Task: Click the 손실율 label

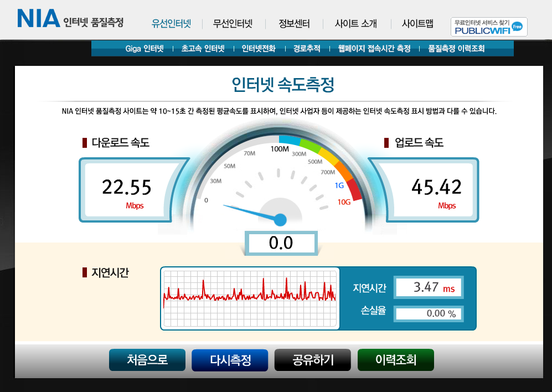Action: click(x=374, y=311)
